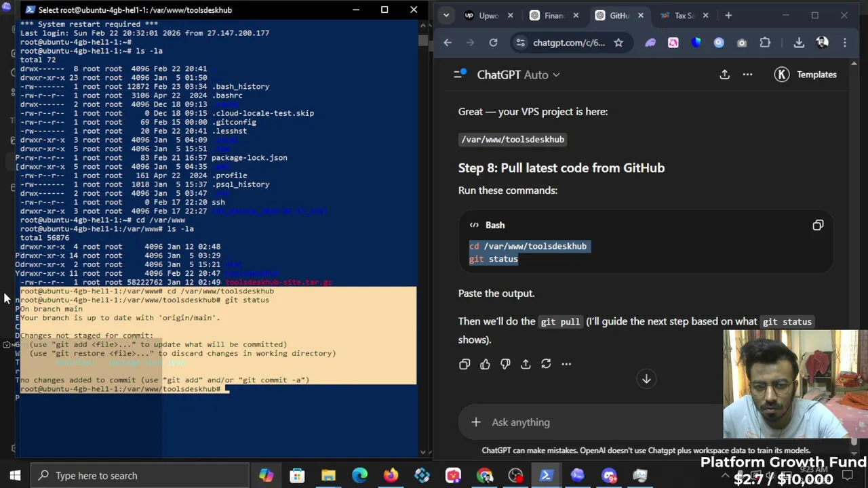
Task: Click the chatgpt.com address bar URL
Action: coord(568,43)
